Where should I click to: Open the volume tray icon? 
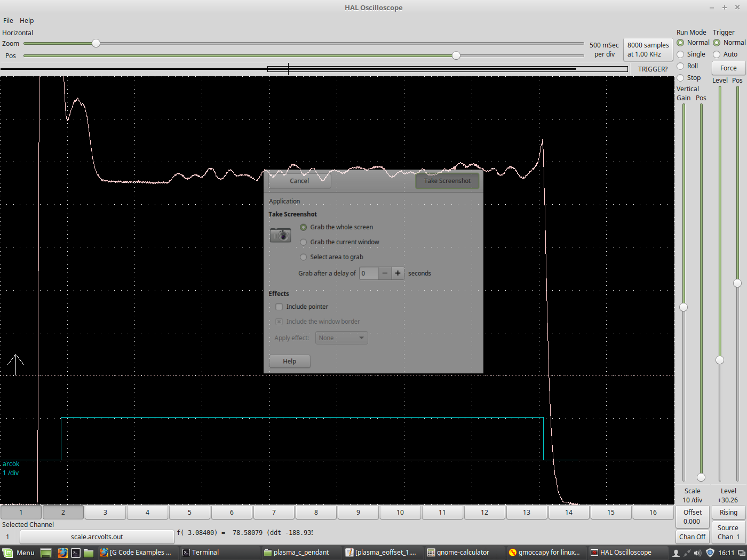(x=697, y=553)
